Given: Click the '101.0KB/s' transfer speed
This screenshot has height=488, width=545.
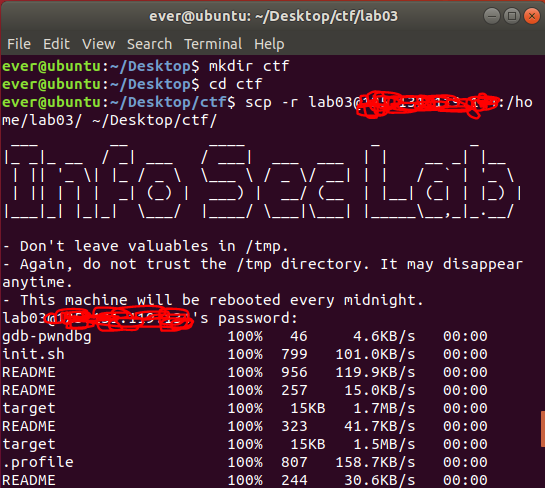Looking at the screenshot, I should click(375, 355).
